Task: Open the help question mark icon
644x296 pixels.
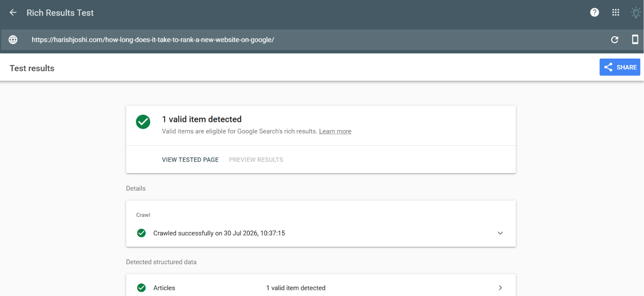Action: click(594, 12)
